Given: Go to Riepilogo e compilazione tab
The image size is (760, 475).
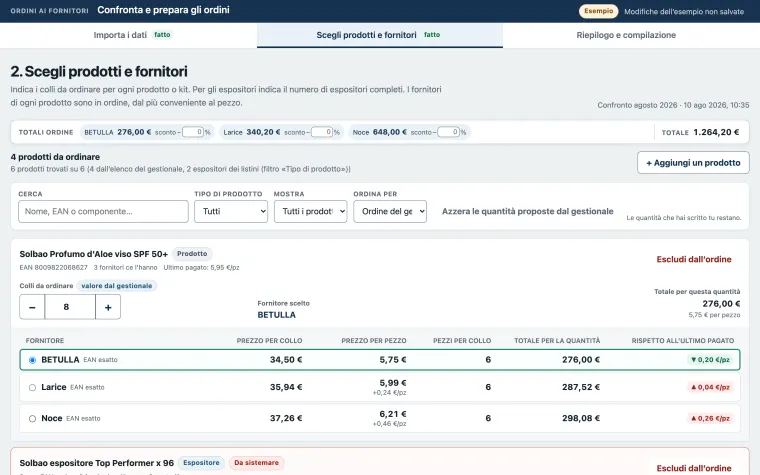Looking at the screenshot, I should pyautogui.click(x=626, y=35).
